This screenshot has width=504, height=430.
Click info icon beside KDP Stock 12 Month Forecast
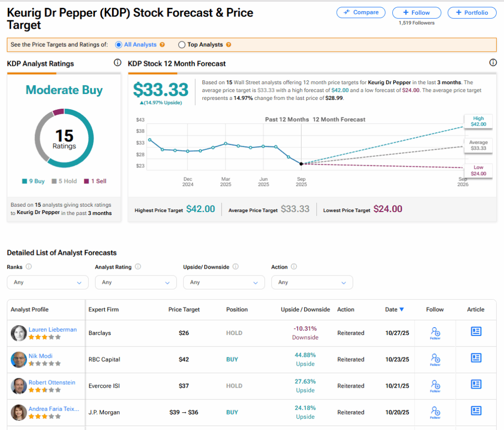tap(493, 62)
